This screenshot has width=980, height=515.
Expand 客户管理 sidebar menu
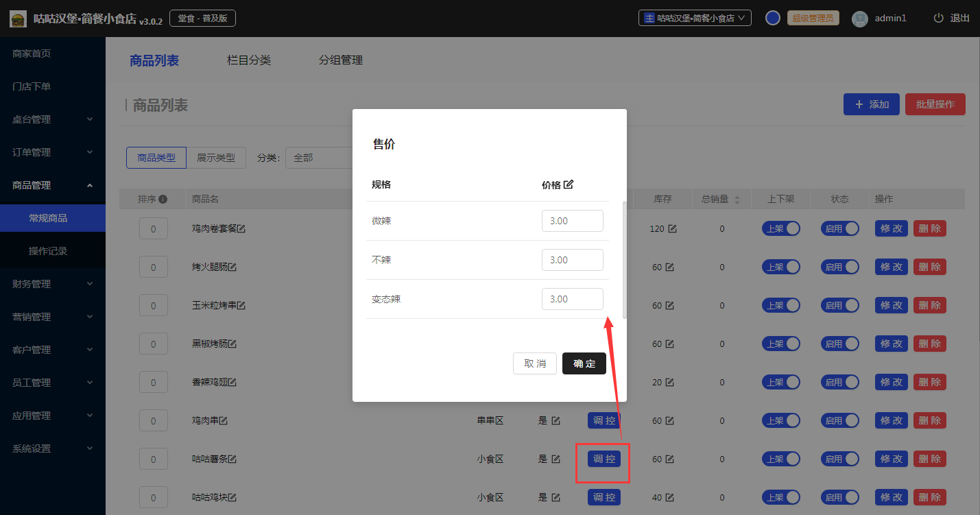53,350
